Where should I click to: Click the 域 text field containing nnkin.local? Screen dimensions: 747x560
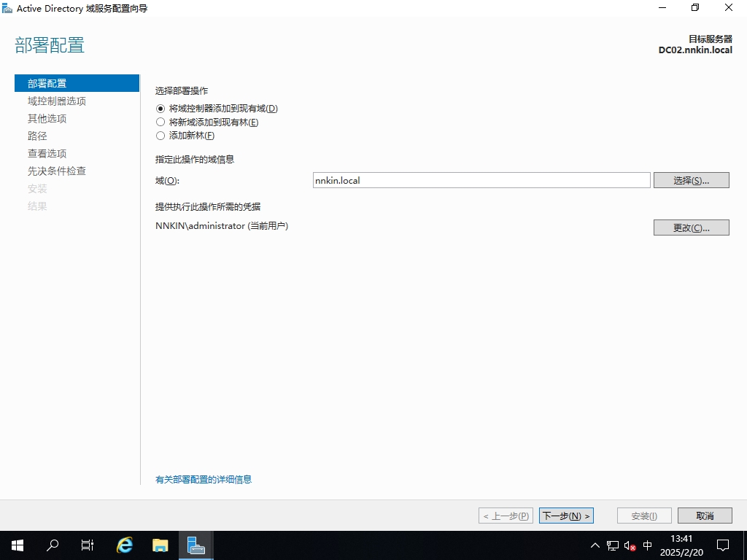coord(481,180)
